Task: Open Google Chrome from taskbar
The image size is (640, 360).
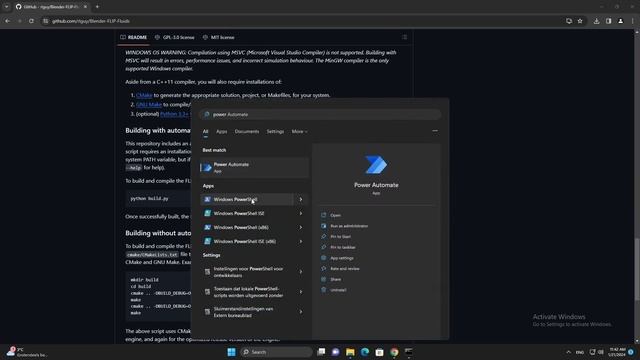Action: tap(394, 352)
